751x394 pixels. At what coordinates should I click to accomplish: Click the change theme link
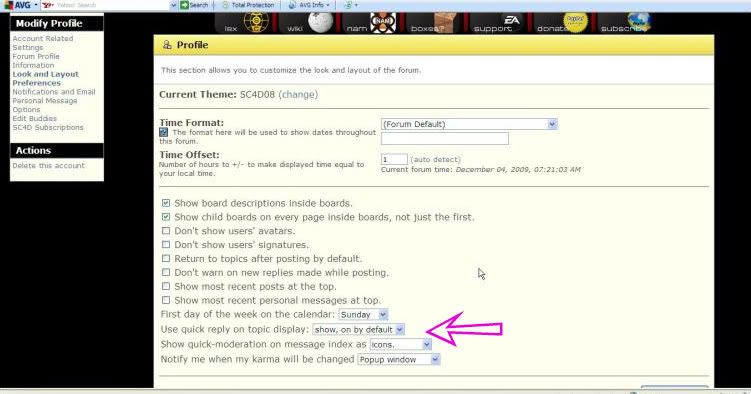[x=298, y=95]
